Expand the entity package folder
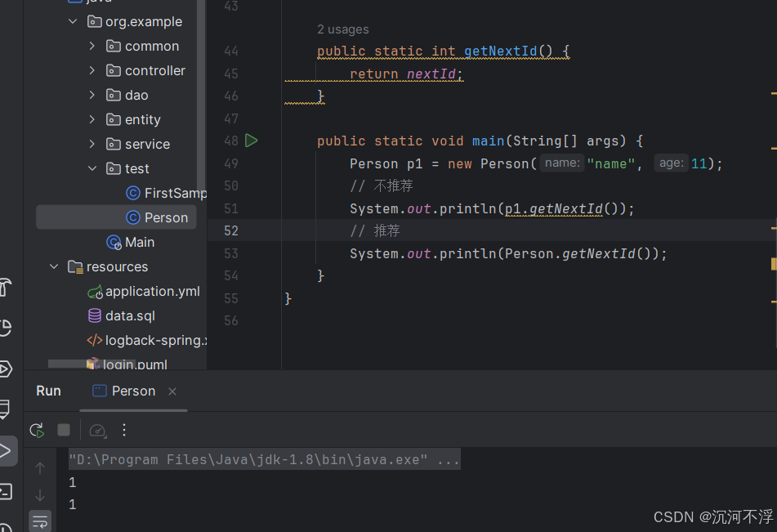Image resolution: width=777 pixels, height=532 pixels. [x=92, y=119]
